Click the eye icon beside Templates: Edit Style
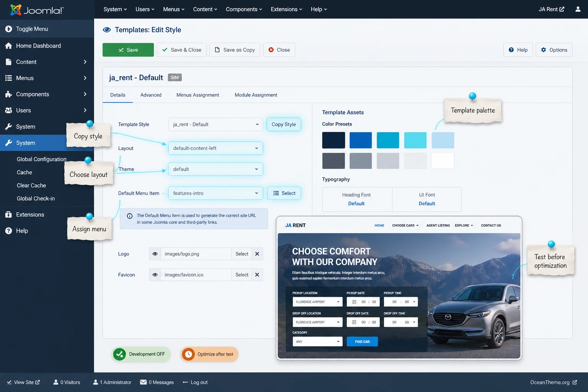Screen dimensions: 588x392 (x=107, y=30)
